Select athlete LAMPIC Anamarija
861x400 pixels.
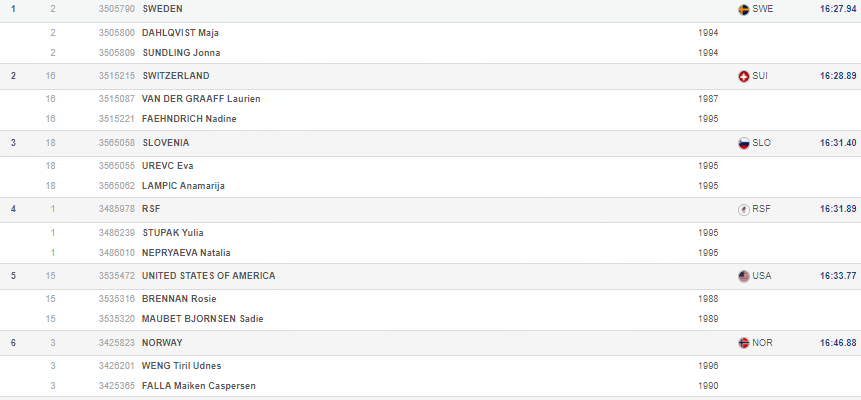click(182, 186)
